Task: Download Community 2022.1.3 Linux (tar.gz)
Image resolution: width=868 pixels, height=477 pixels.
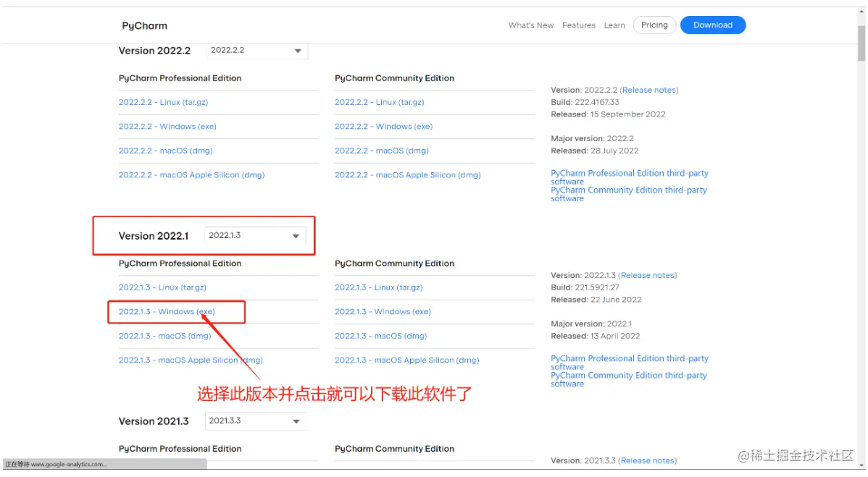Action: (379, 287)
